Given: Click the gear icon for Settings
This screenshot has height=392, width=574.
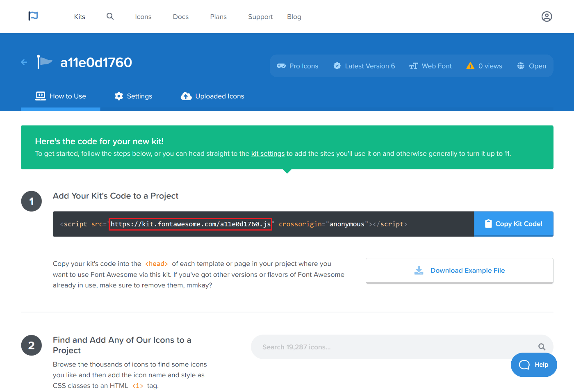Looking at the screenshot, I should [119, 96].
